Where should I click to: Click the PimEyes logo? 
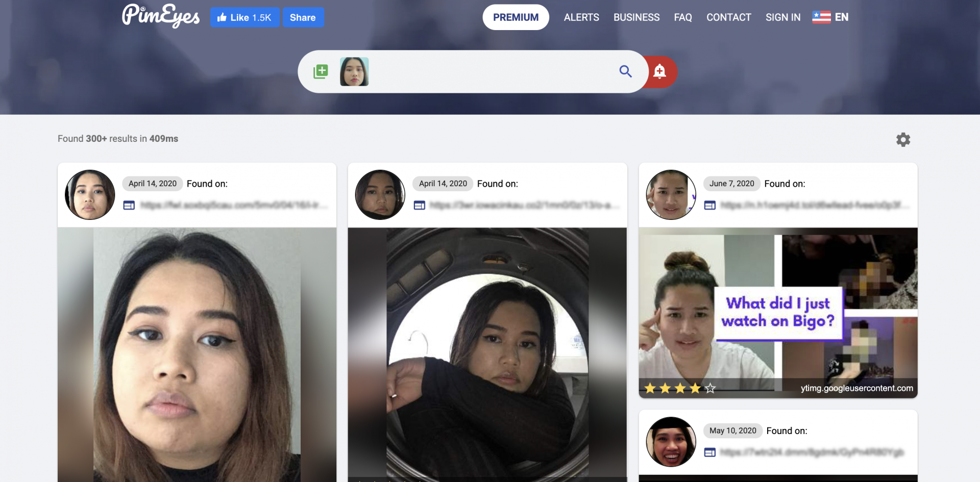(x=160, y=17)
